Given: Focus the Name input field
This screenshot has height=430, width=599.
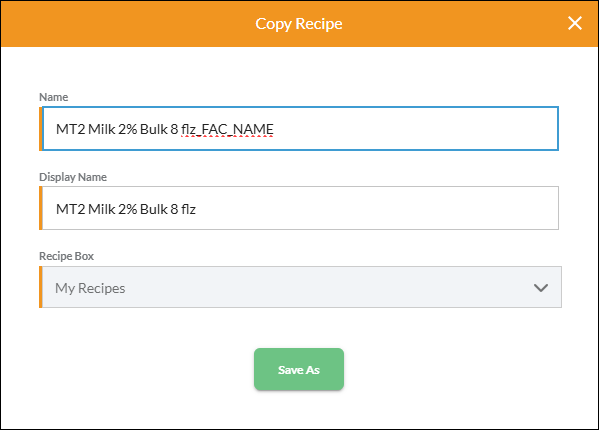Looking at the screenshot, I should [300, 129].
